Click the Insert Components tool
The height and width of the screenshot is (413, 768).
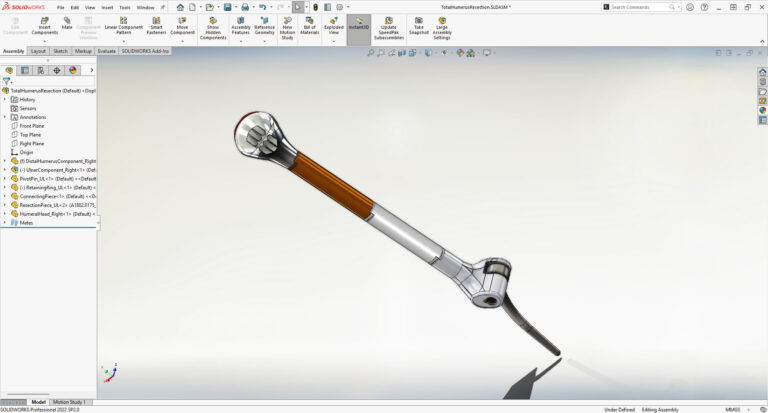[44, 25]
